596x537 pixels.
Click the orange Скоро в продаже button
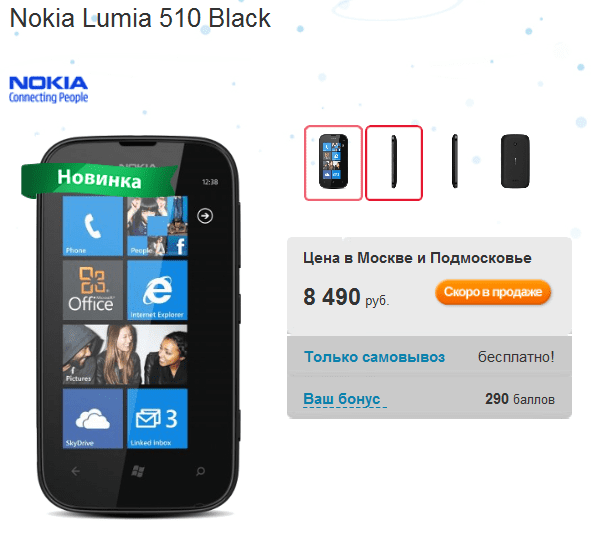(493, 292)
